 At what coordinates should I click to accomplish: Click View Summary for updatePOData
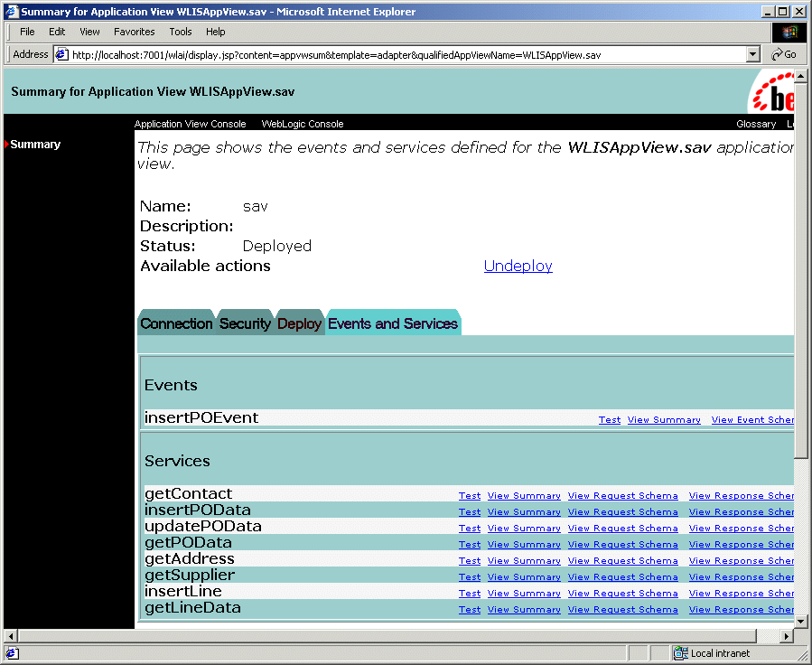click(x=524, y=529)
